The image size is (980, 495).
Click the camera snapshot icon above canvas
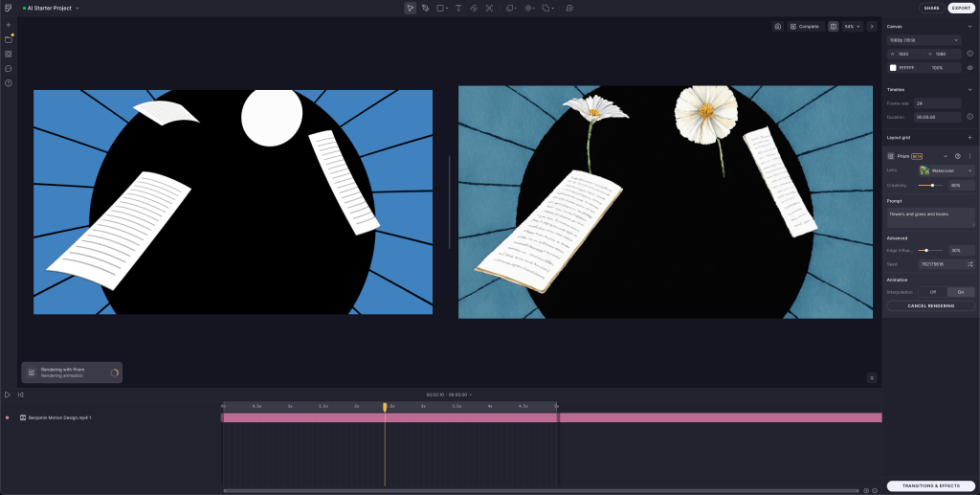[x=778, y=27]
